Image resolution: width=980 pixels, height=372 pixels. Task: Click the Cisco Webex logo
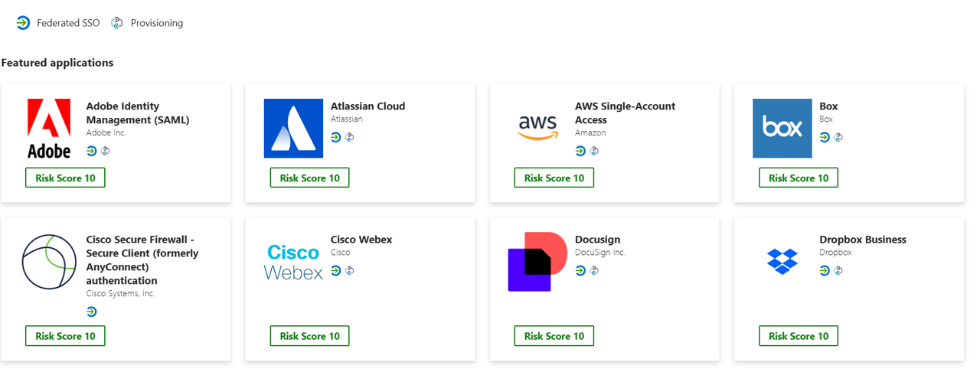[x=293, y=262]
